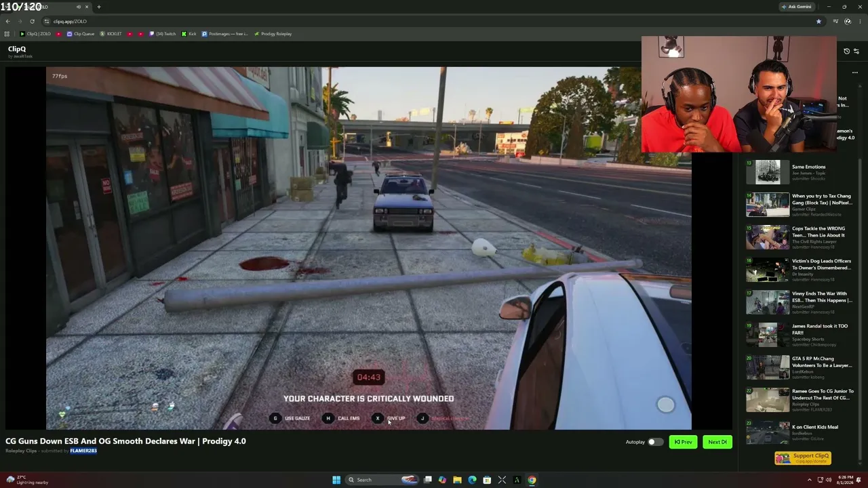Open the media controls icon in the toolbar

[835, 21]
